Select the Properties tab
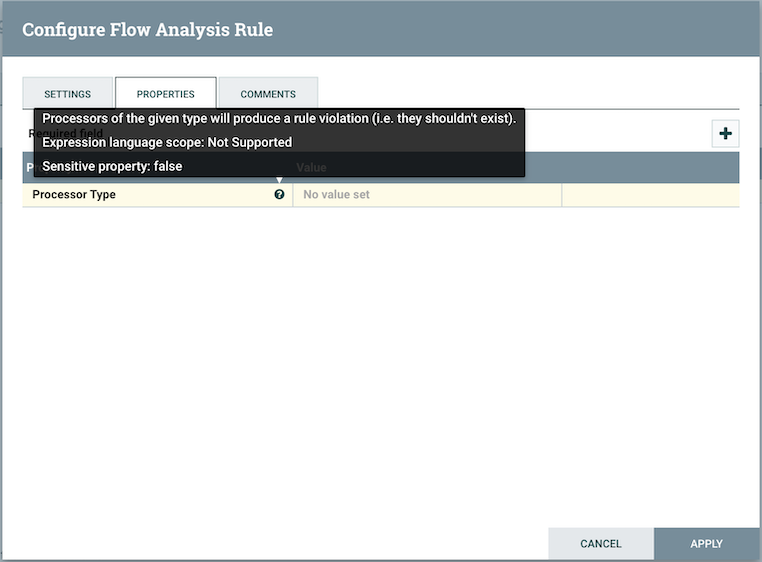 tap(166, 94)
